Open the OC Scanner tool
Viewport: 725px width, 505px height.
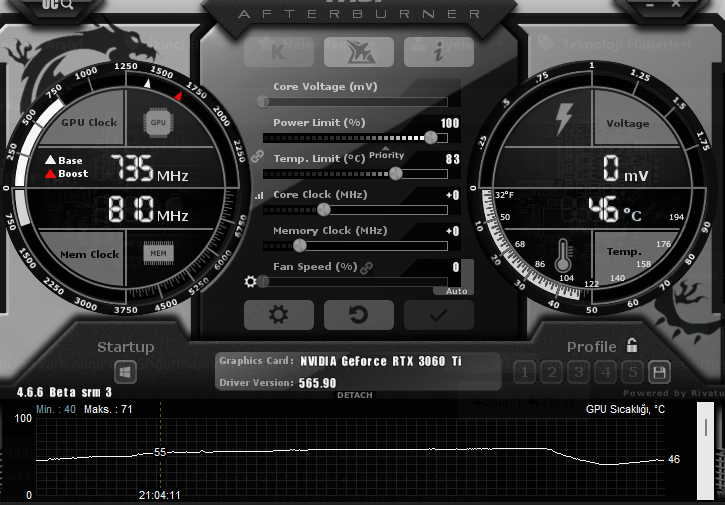(x=58, y=4)
